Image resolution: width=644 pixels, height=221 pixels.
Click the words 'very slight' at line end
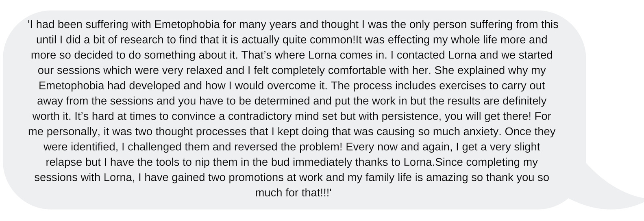coord(511,147)
